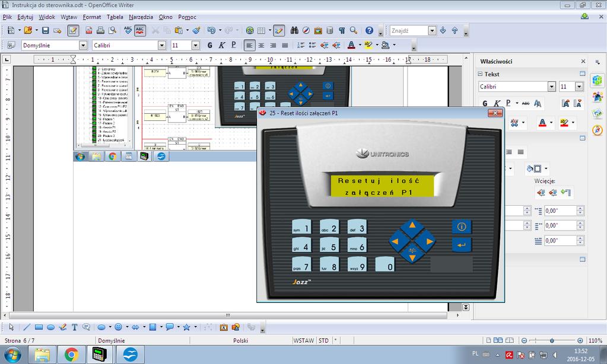Click the right arrow on the Jazz panel
Image resolution: width=607 pixels, height=364 pixels.
click(x=428, y=241)
